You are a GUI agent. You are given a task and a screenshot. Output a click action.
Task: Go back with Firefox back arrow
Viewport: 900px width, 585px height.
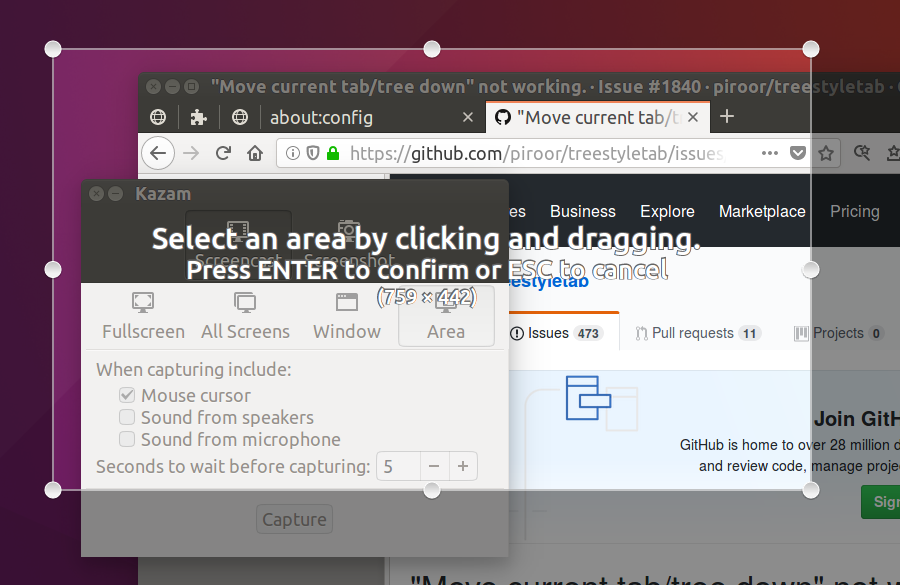(158, 153)
